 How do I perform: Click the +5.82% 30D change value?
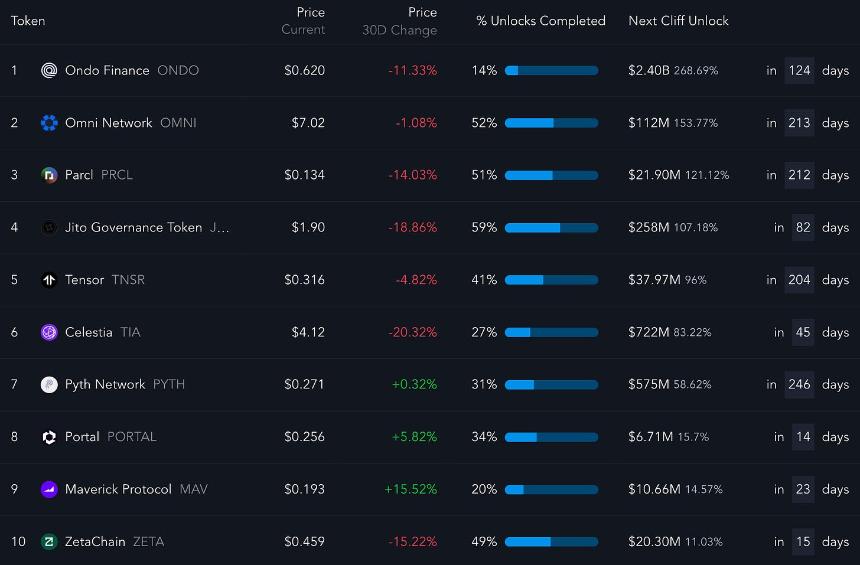click(414, 437)
